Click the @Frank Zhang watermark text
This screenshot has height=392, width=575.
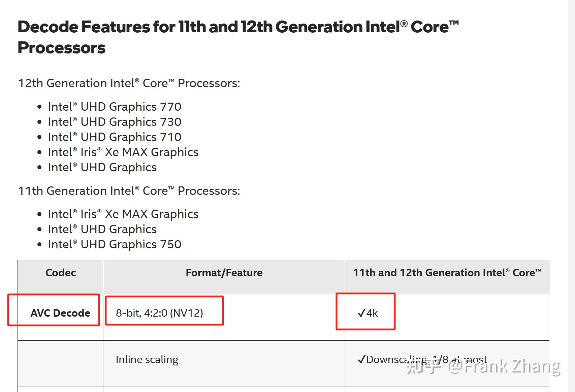click(504, 366)
